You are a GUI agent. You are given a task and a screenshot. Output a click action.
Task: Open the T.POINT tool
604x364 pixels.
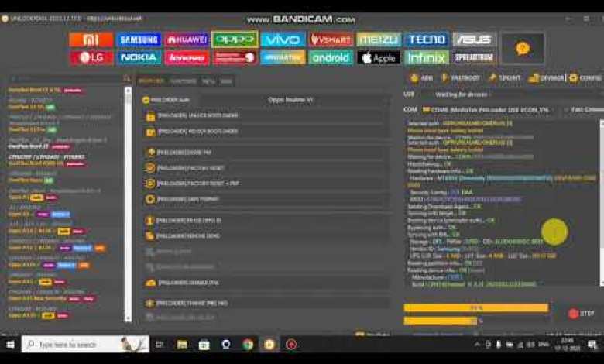505,77
